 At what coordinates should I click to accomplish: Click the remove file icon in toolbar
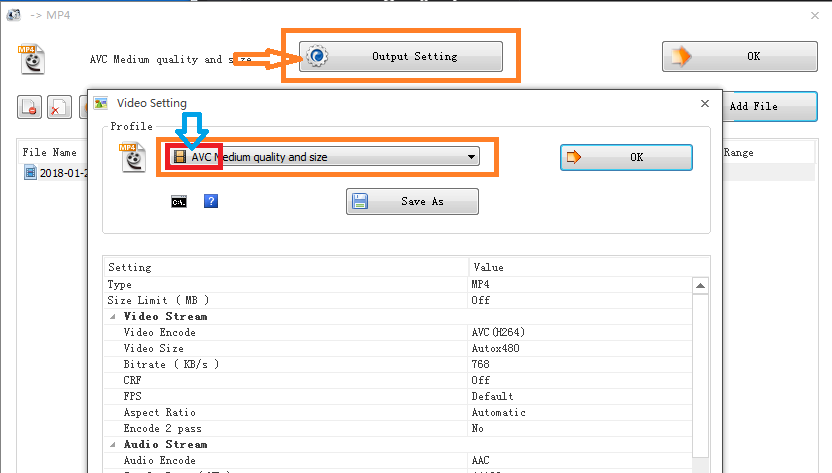coord(30,107)
